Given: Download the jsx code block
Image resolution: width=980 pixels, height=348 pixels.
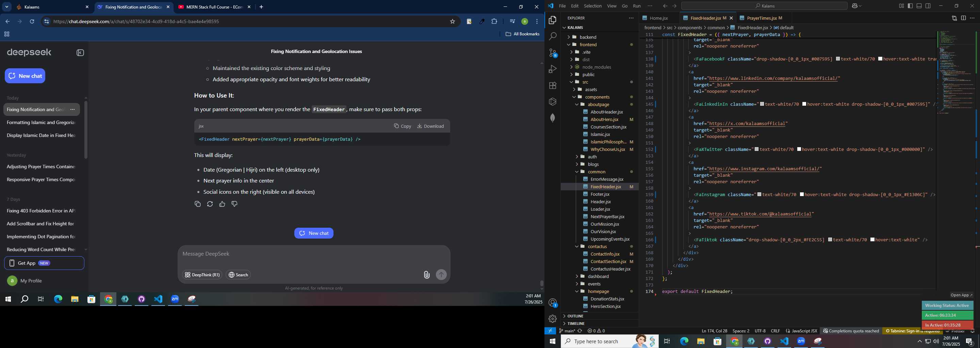Looking at the screenshot, I should [x=430, y=126].
